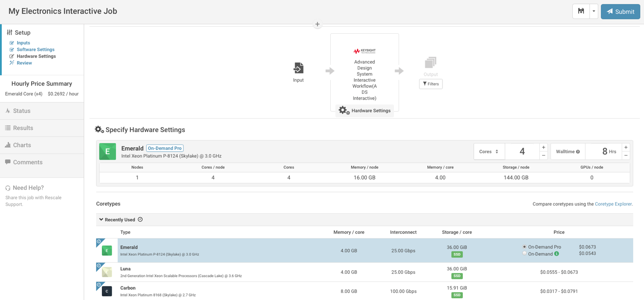Select the Luna coretype icon
Image resolution: width=644 pixels, height=300 pixels.
tap(107, 272)
